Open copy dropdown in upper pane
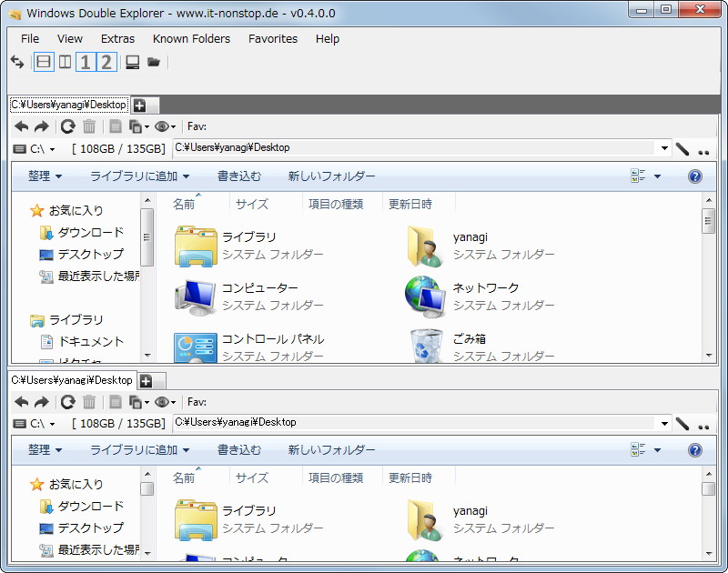This screenshot has height=573, width=728. [138, 126]
